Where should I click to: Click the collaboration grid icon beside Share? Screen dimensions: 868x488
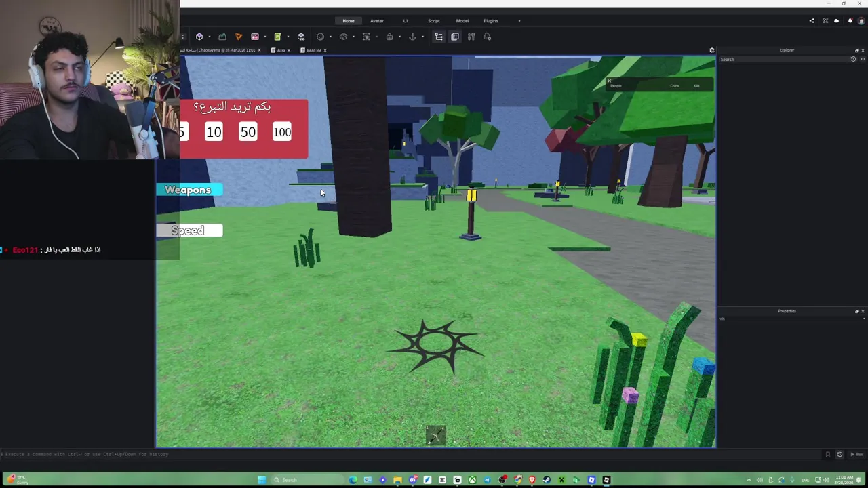(825, 21)
